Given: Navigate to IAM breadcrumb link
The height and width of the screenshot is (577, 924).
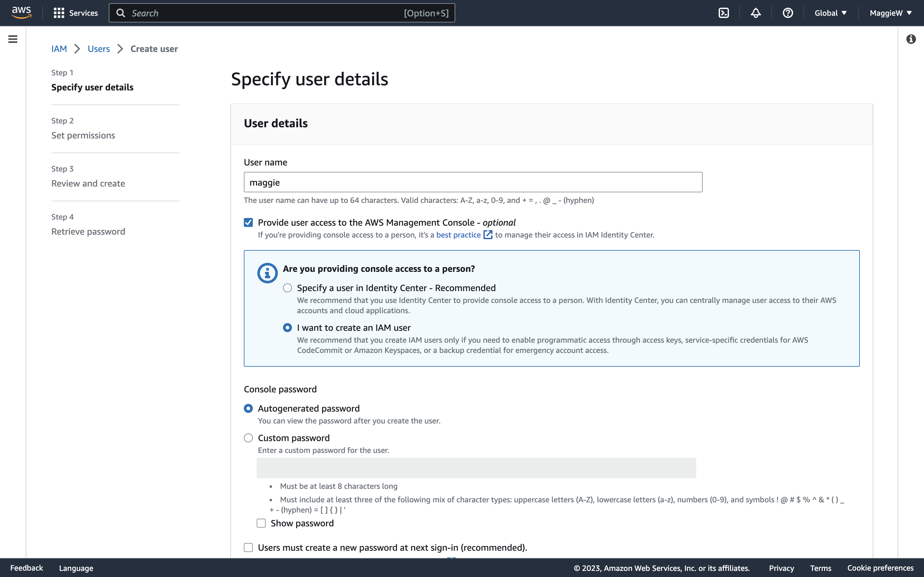Looking at the screenshot, I should [59, 48].
